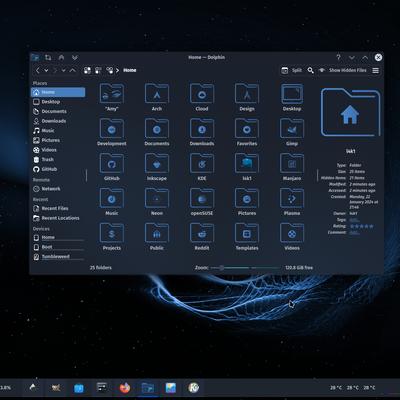The height and width of the screenshot is (400, 400).
Task: Select the Gimp folder
Action: point(292,132)
